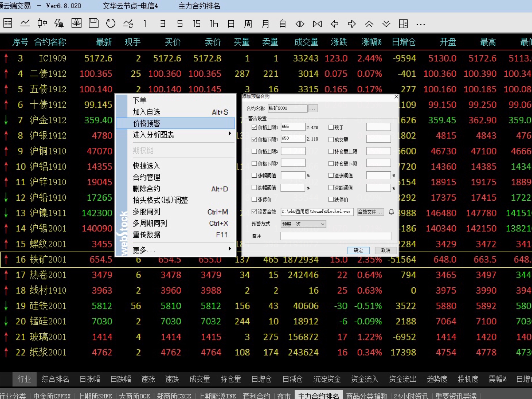This screenshot has width=532, height=399.
Task: Select the quote list icon on the toolbar
Action: pyautogui.click(x=7, y=23)
